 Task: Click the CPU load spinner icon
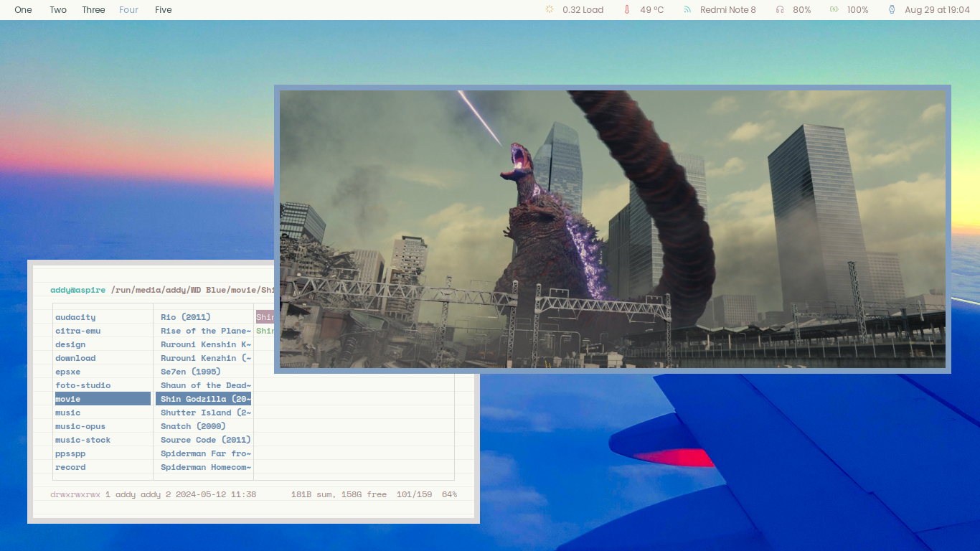(550, 10)
